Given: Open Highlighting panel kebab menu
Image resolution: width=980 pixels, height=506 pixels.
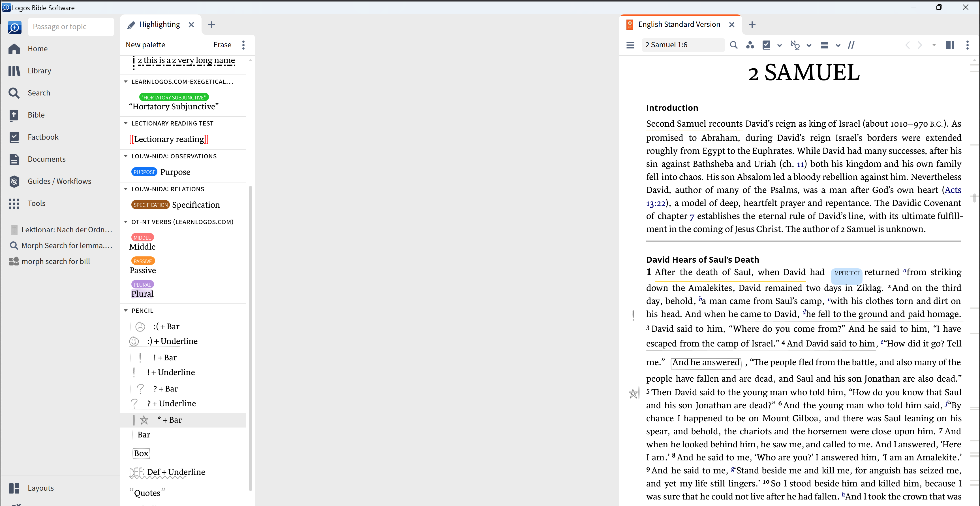Looking at the screenshot, I should [x=243, y=45].
